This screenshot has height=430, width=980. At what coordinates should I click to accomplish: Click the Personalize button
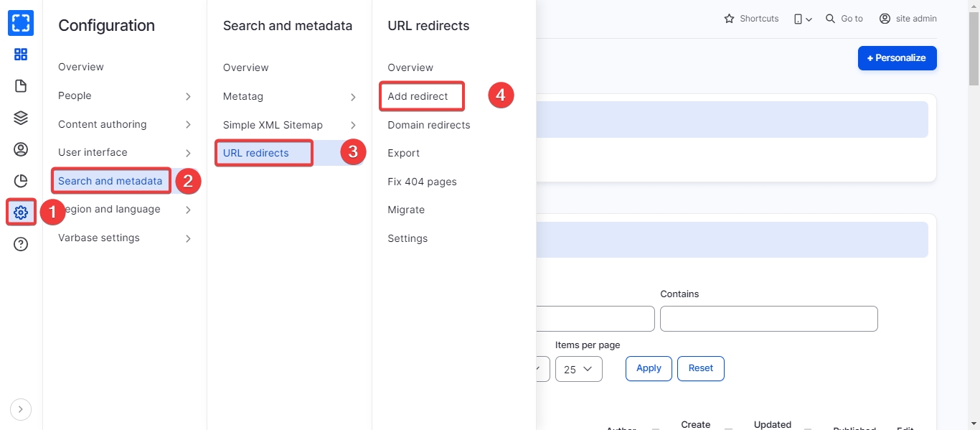coord(897,58)
